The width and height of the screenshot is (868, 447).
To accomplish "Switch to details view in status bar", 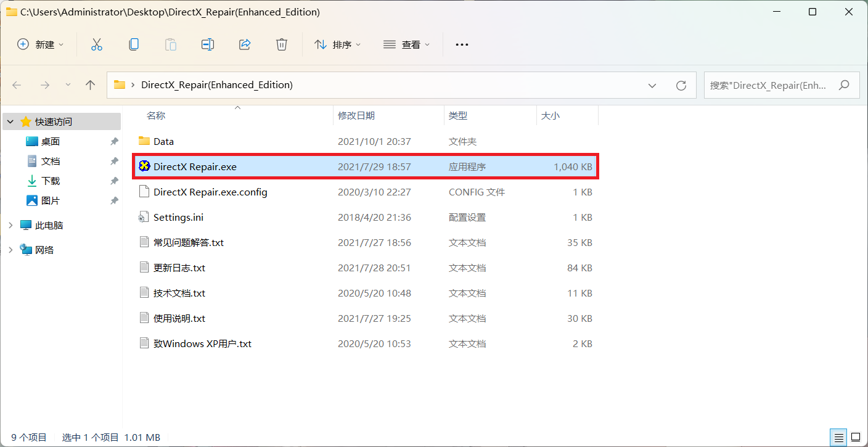I will [x=839, y=438].
